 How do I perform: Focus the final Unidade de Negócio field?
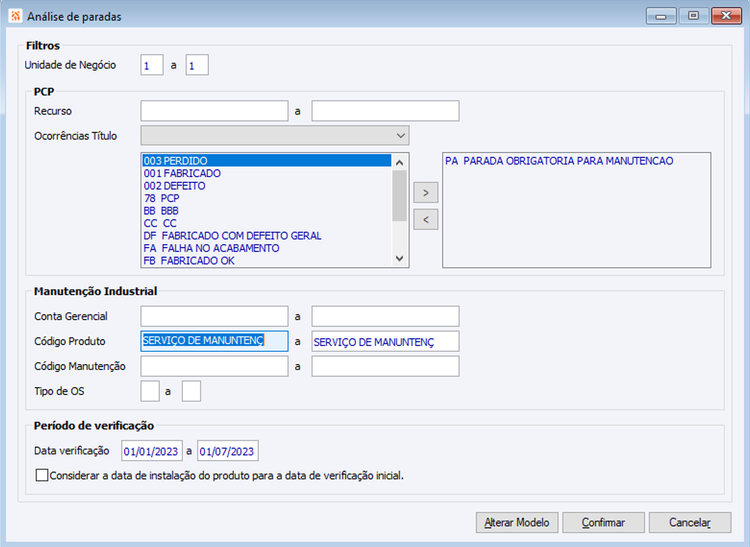pyautogui.click(x=197, y=65)
